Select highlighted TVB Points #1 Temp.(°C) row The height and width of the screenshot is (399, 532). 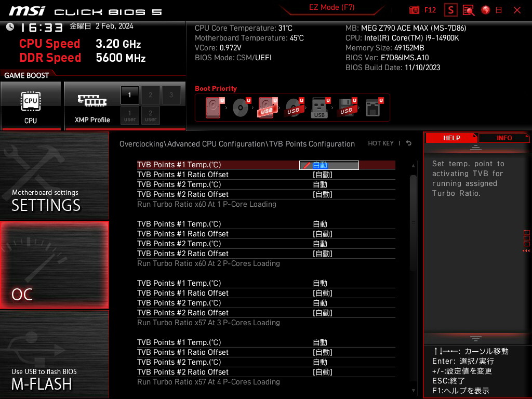click(x=266, y=165)
